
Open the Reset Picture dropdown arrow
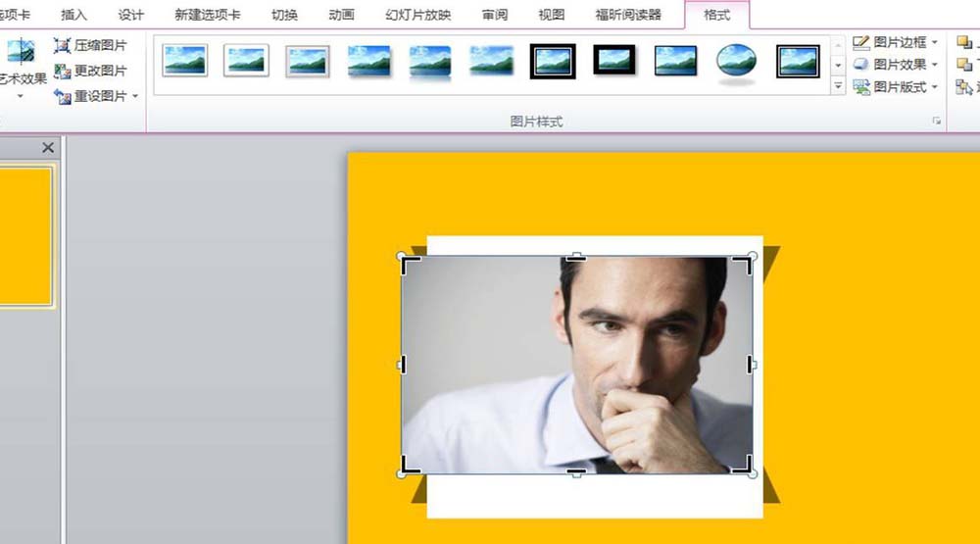pos(135,96)
